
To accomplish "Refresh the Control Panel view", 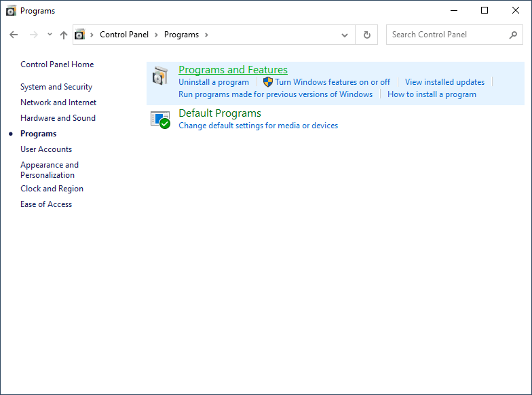I will tap(366, 35).
